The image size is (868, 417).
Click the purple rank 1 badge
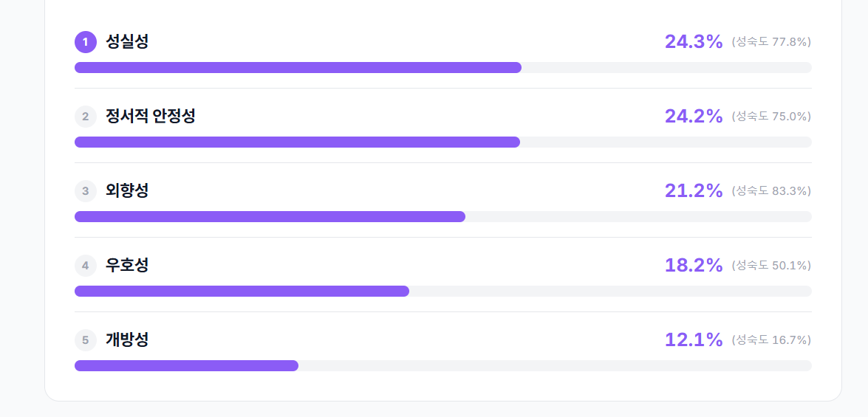point(86,42)
